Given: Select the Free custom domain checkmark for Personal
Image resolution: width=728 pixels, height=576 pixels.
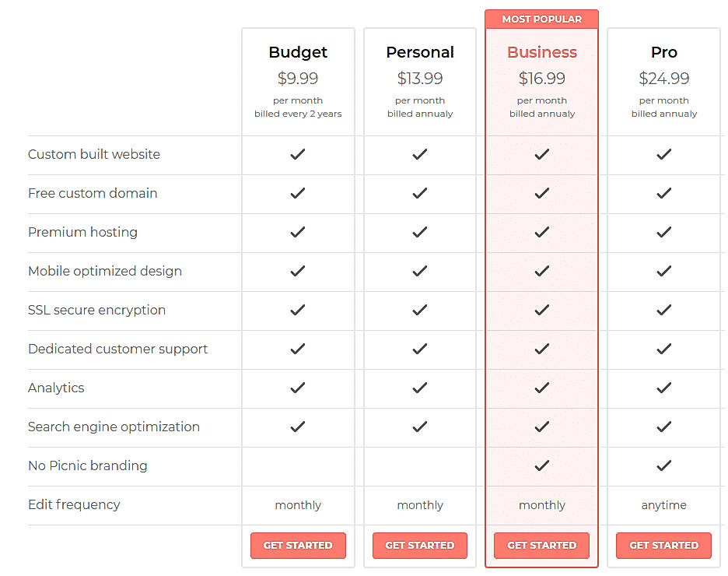Looking at the screenshot, I should [420, 193].
